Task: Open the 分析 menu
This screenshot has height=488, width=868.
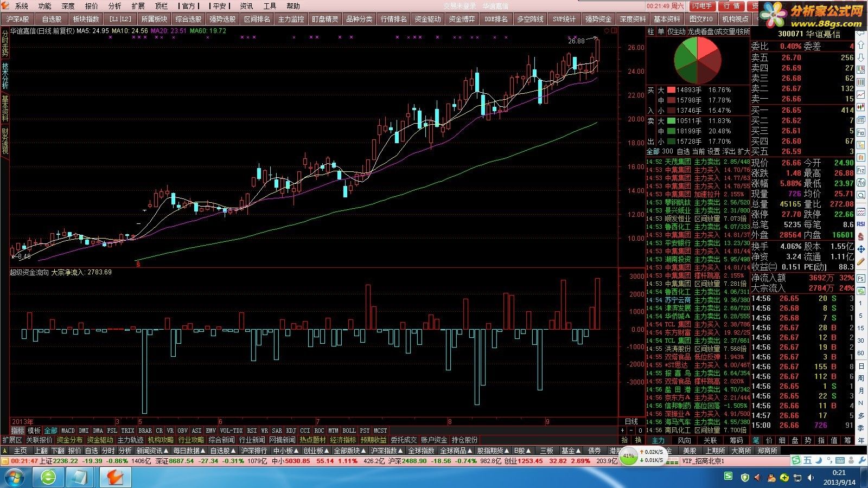Action: (115, 6)
